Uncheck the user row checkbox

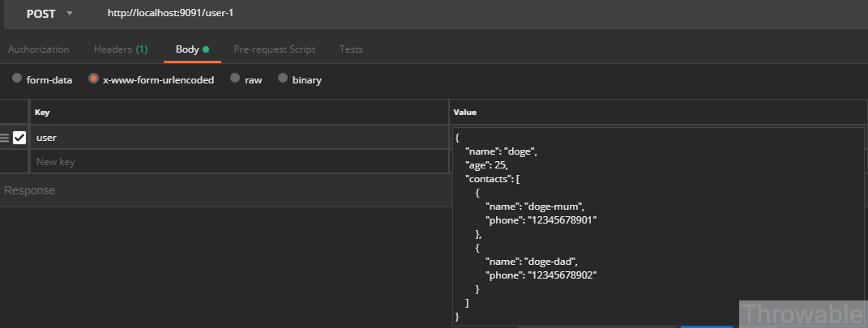[19, 138]
